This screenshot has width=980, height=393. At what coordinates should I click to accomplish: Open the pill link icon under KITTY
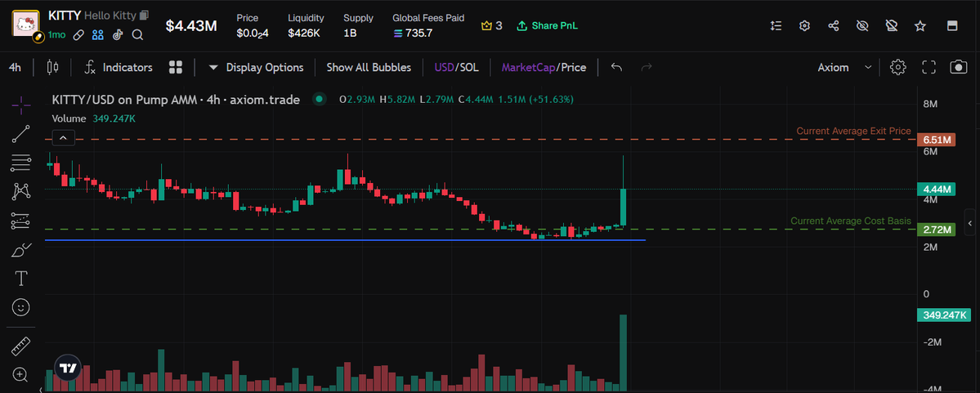78,35
